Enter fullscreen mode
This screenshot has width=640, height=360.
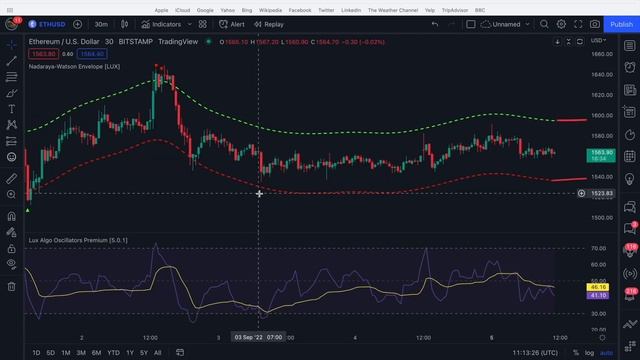coord(578,24)
